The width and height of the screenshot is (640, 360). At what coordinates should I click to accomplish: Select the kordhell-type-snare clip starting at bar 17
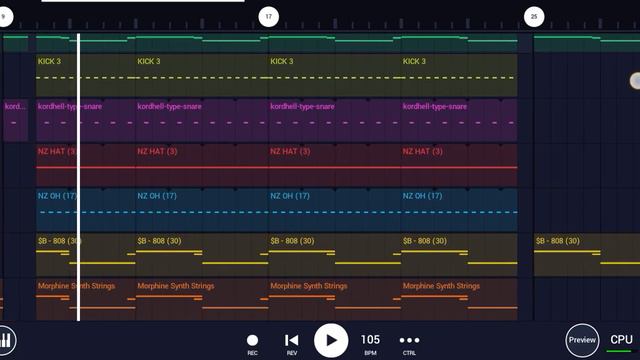(335, 120)
